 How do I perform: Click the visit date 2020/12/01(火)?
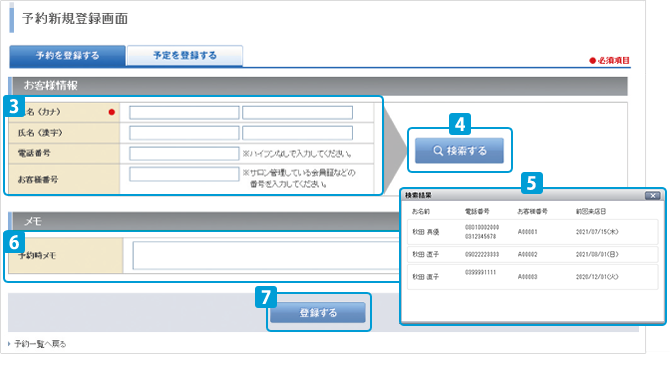597,277
